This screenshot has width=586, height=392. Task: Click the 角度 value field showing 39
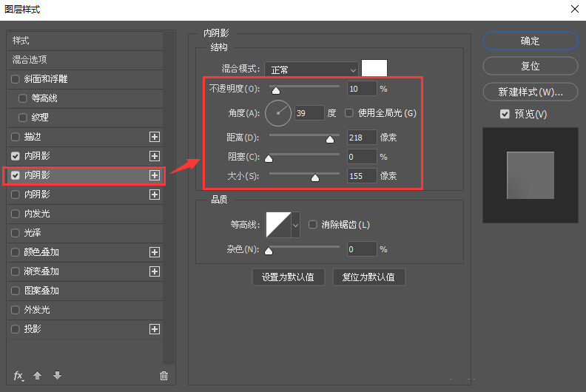[x=309, y=113]
